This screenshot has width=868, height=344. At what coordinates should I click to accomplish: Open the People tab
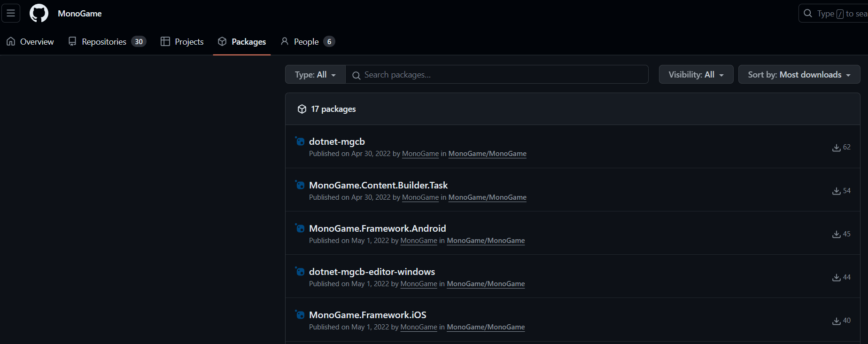pos(308,42)
